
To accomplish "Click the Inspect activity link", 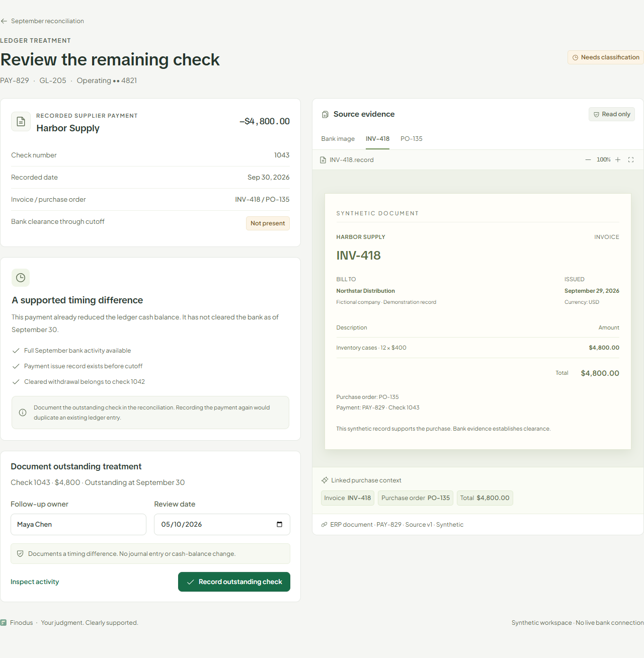I will 35,582.
